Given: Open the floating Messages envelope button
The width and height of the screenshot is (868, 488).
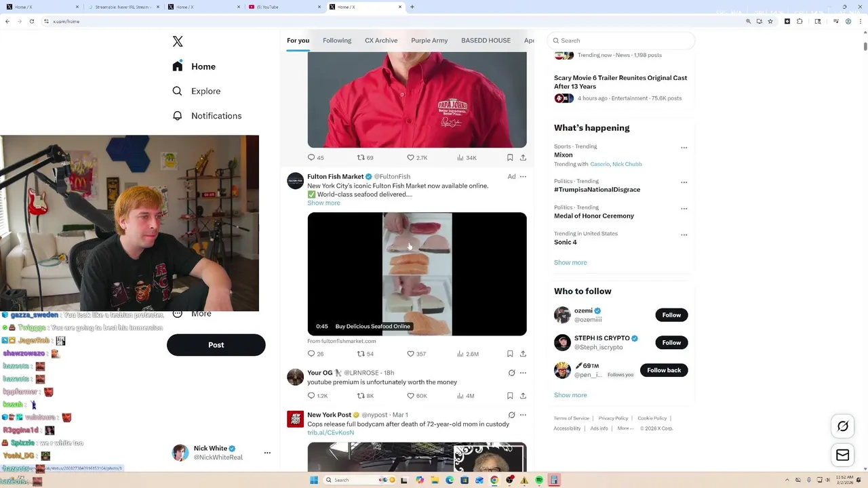Looking at the screenshot, I should 843,455.
